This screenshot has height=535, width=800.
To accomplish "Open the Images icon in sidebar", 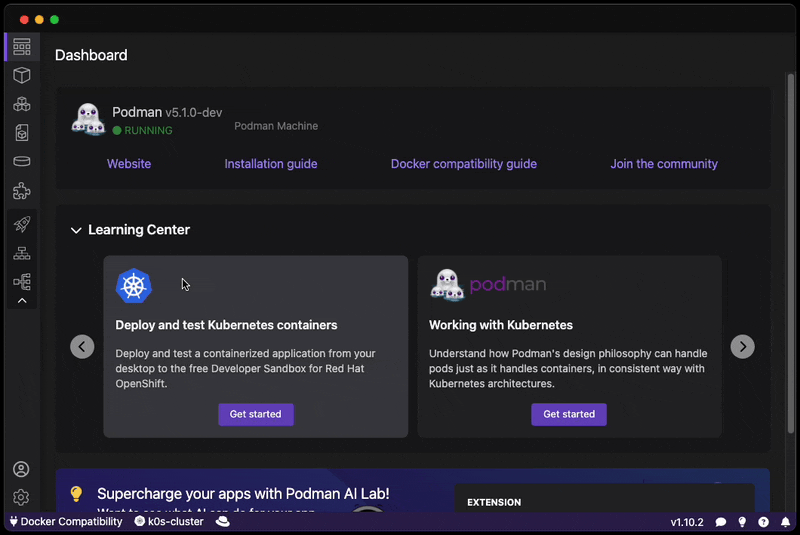I will (21, 133).
